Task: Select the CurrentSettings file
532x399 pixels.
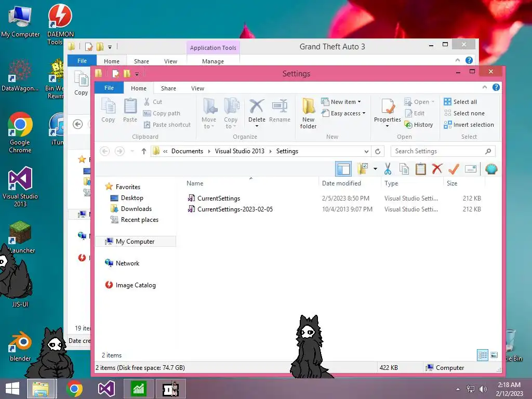Action: (x=219, y=198)
